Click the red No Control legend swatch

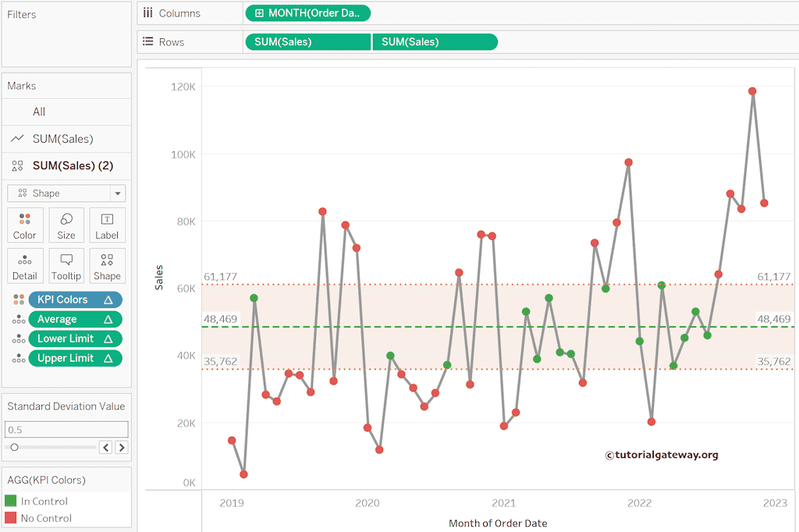(11, 518)
